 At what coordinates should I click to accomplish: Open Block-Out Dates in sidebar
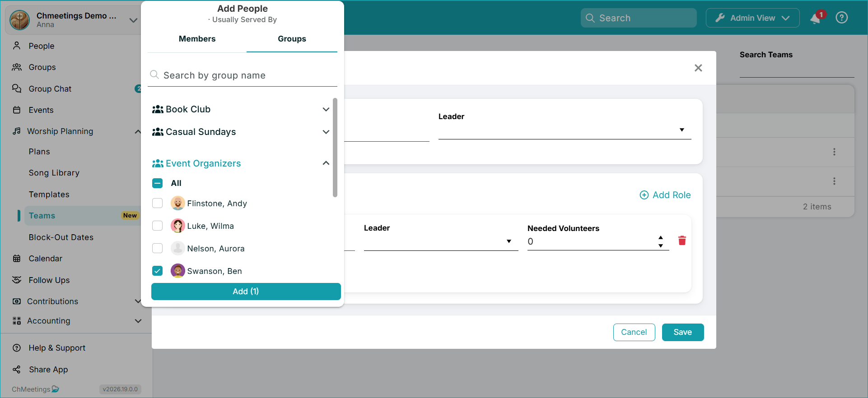click(61, 237)
